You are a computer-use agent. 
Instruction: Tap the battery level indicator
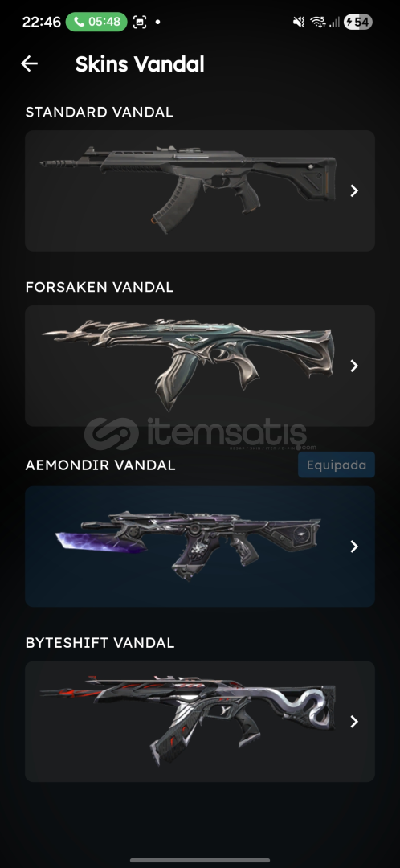point(357,23)
